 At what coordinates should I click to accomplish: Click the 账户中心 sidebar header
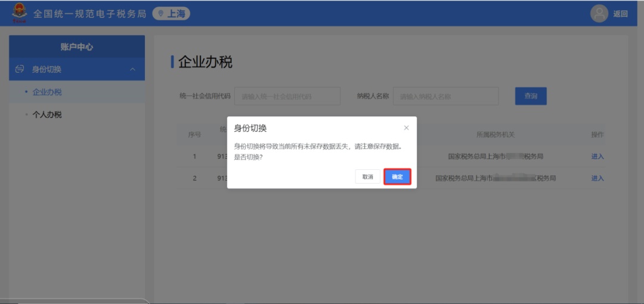point(77,47)
